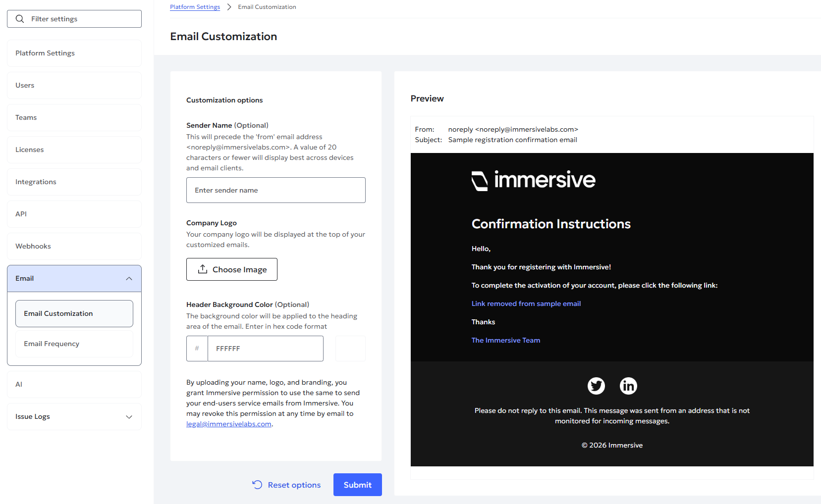Expand the Issue Logs section
Viewport: 821px width, 504px height.
(74, 416)
